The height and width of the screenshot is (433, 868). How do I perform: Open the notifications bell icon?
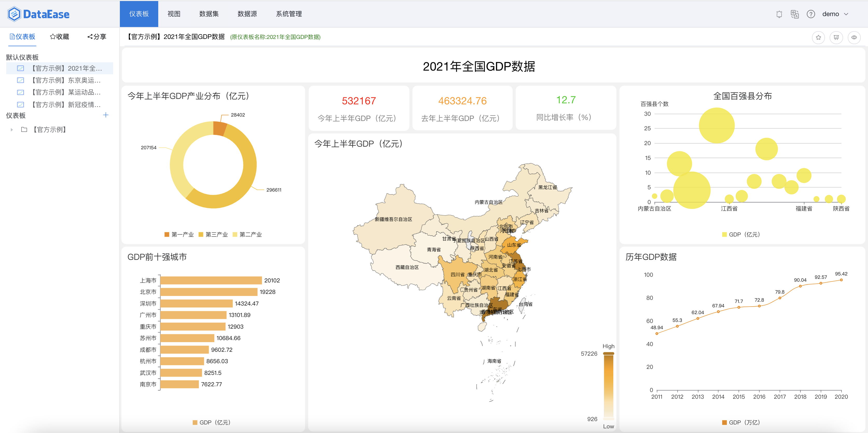(x=779, y=14)
